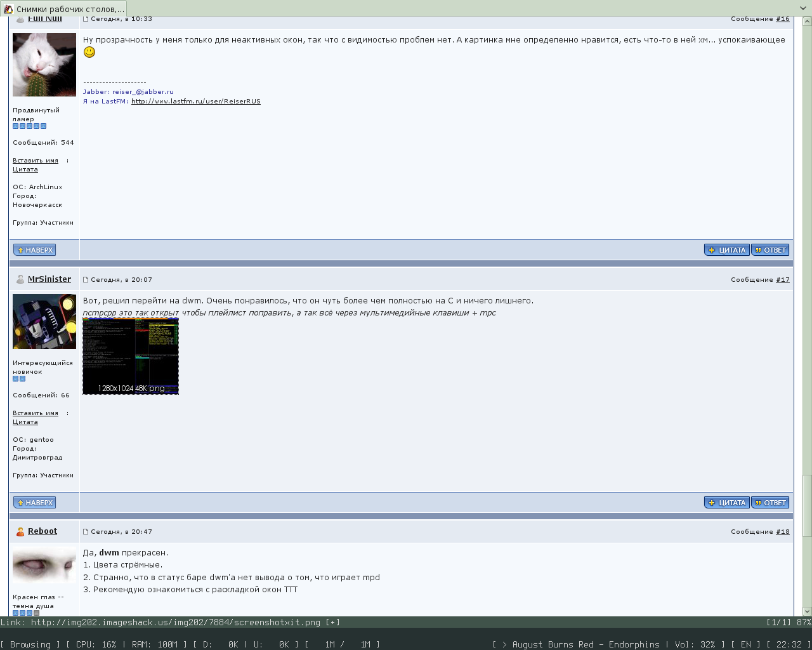Click post icon beside "Сегодня, в 20:07"

[x=86, y=280]
